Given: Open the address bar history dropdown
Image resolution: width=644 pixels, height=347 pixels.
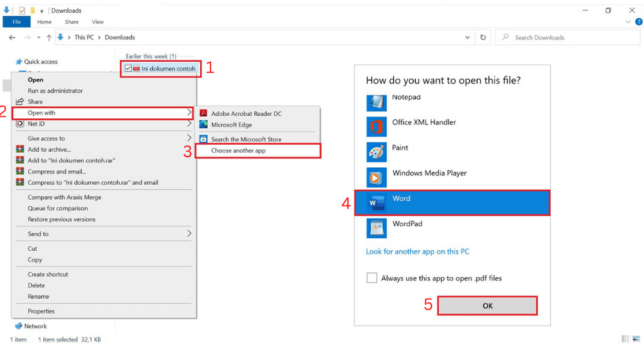Looking at the screenshot, I should click(x=466, y=38).
